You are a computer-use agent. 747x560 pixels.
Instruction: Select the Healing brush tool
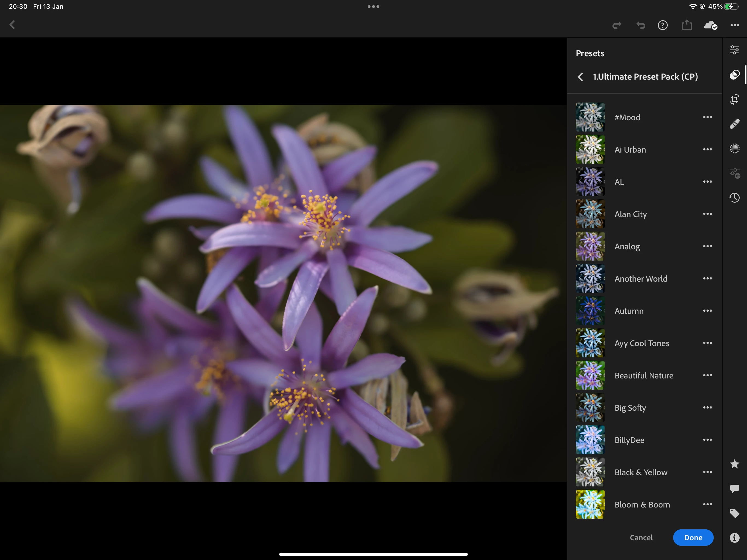(x=734, y=124)
